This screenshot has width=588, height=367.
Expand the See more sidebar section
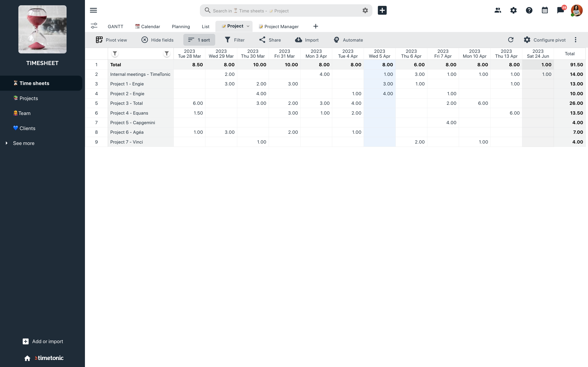6,143
